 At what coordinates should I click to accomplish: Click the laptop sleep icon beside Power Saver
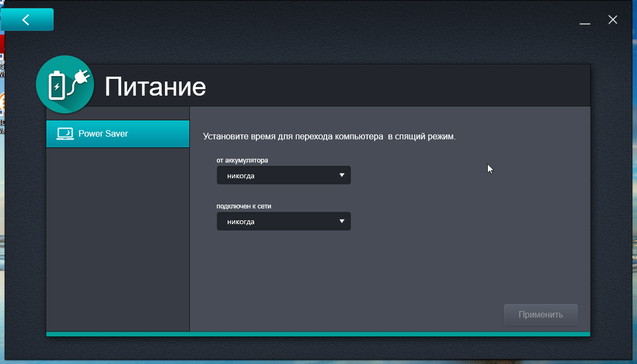(65, 134)
